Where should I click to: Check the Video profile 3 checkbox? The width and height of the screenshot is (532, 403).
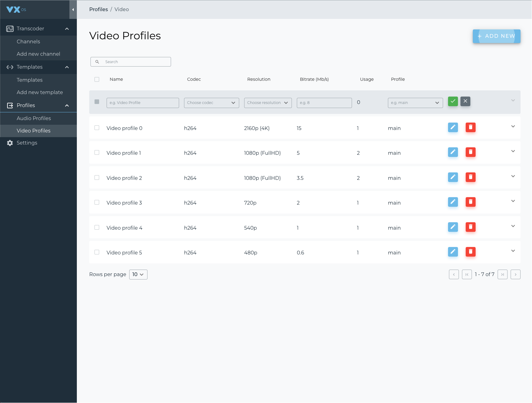(97, 202)
